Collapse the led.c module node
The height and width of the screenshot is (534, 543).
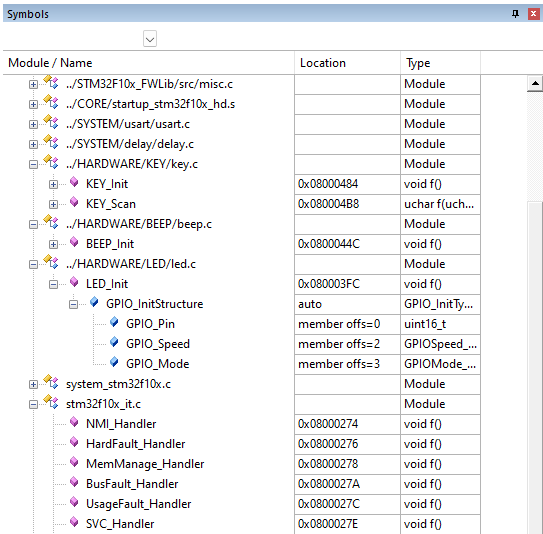point(33,265)
